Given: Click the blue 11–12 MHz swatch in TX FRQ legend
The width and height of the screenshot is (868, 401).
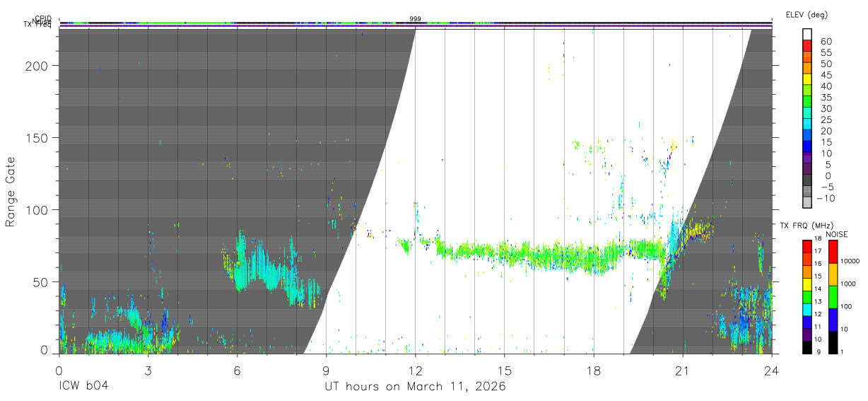Looking at the screenshot, I should click(x=807, y=322).
